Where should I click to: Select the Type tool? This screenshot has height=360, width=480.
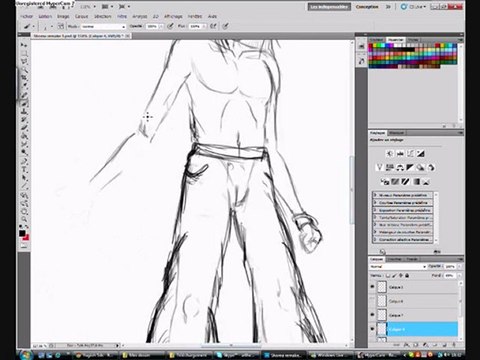(24, 170)
